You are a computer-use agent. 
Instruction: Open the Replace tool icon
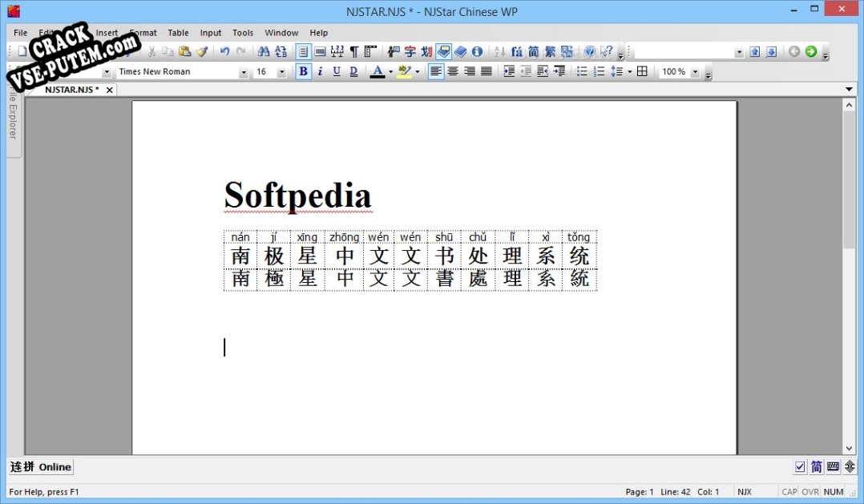pos(281,51)
